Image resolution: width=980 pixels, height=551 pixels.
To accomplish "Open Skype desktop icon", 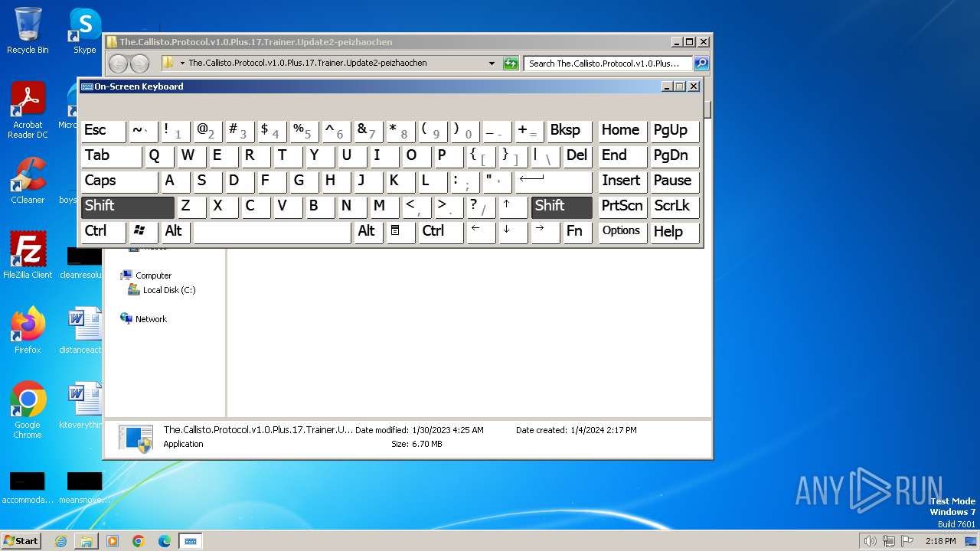I will 84,31.
